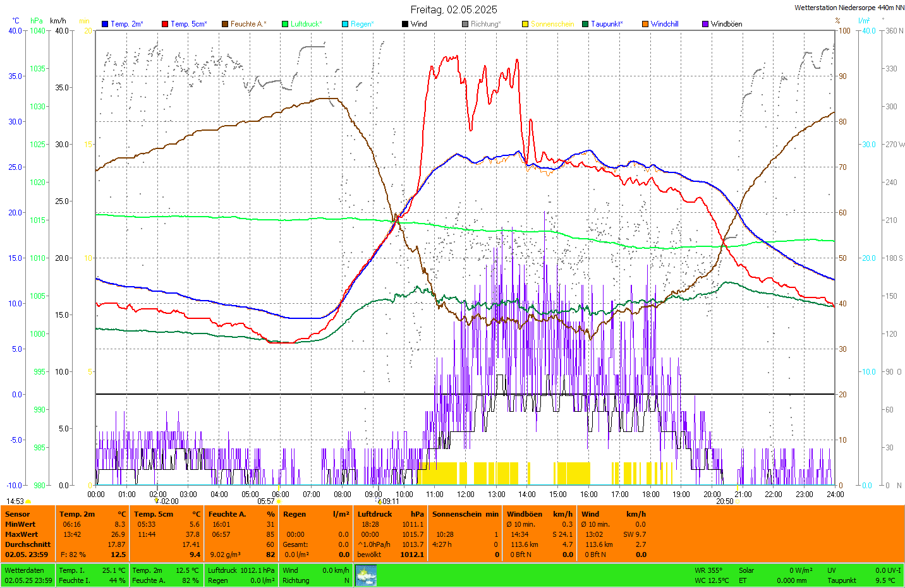The width and height of the screenshot is (905, 588).
Task: Click the purple Windböen legend square
Action: tap(705, 24)
